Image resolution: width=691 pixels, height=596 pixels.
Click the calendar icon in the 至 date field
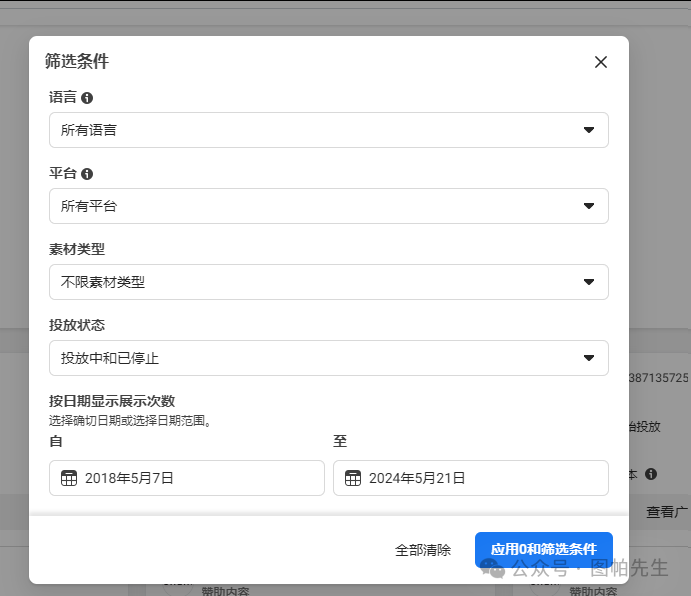[353, 478]
